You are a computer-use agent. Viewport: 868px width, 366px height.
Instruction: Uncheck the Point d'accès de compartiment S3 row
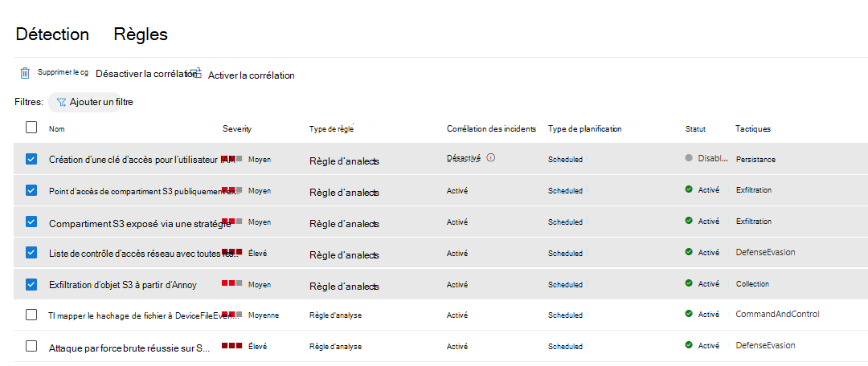[31, 190]
